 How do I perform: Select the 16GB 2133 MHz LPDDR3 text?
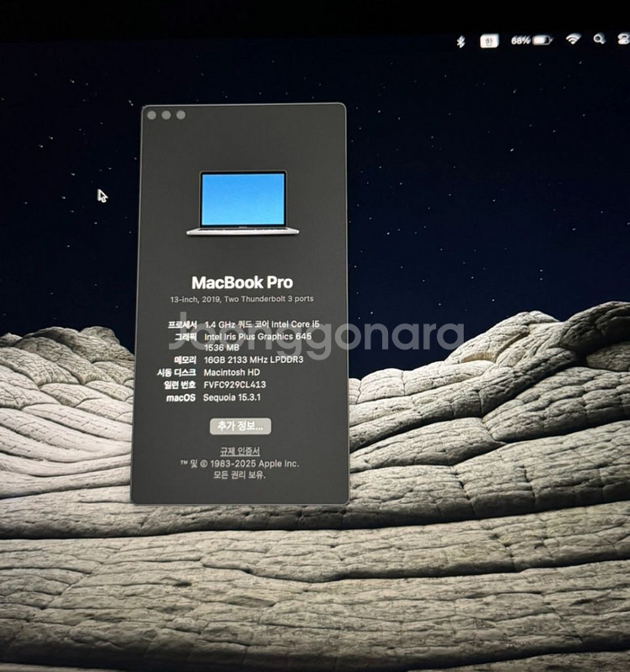[254, 360]
